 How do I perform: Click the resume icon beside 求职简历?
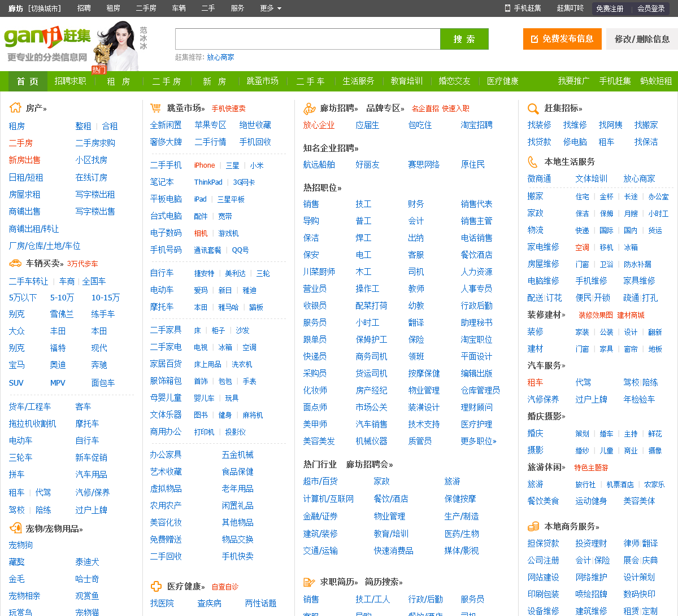[x=309, y=582]
